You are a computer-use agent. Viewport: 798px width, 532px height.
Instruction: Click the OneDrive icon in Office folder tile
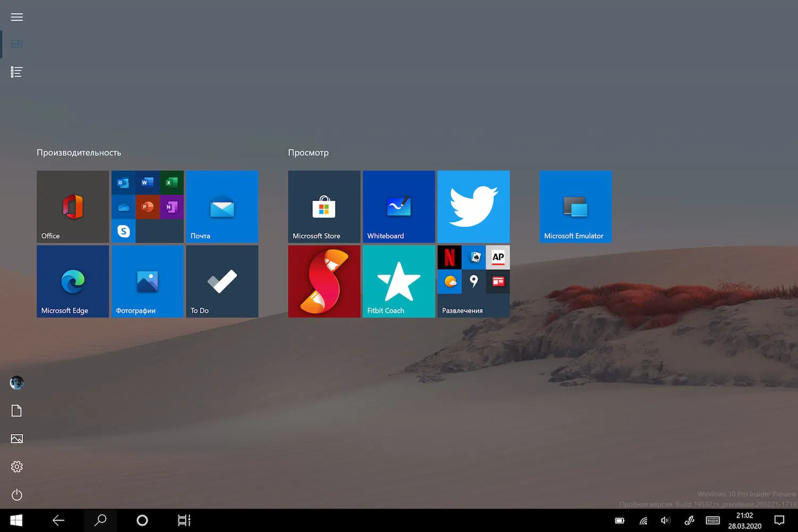(x=123, y=207)
